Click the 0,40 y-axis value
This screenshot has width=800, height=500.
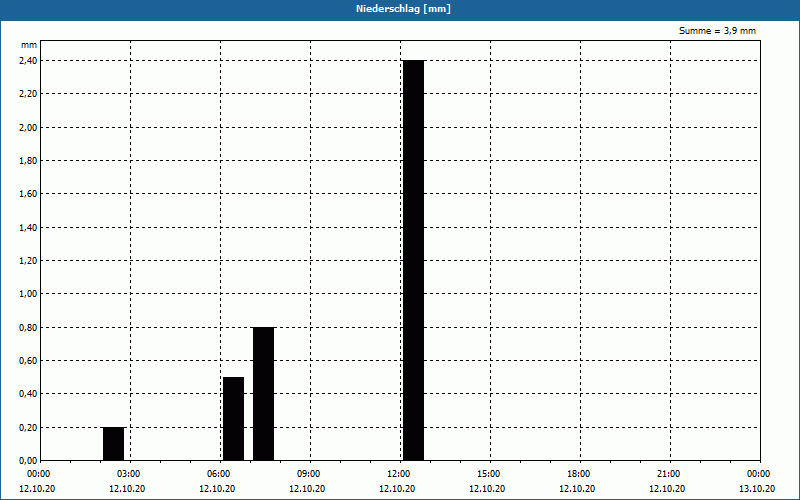(28, 394)
